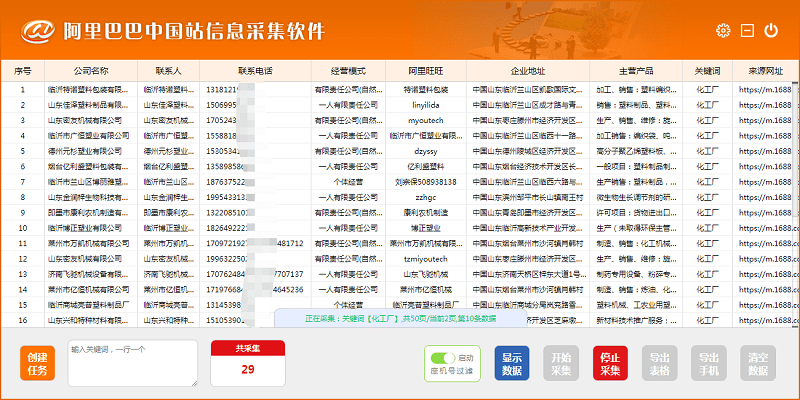Click the 清空数据 button
The image size is (800, 400).
[x=758, y=363]
